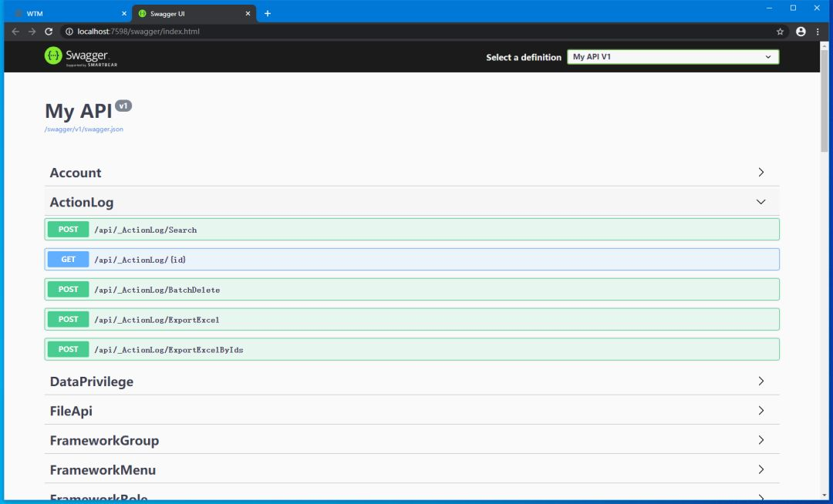Click the Account section heading

76,173
